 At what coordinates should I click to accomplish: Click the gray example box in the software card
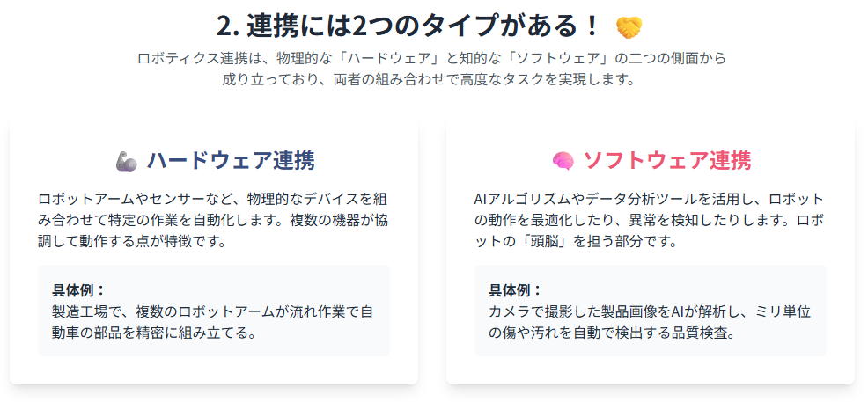click(x=651, y=311)
